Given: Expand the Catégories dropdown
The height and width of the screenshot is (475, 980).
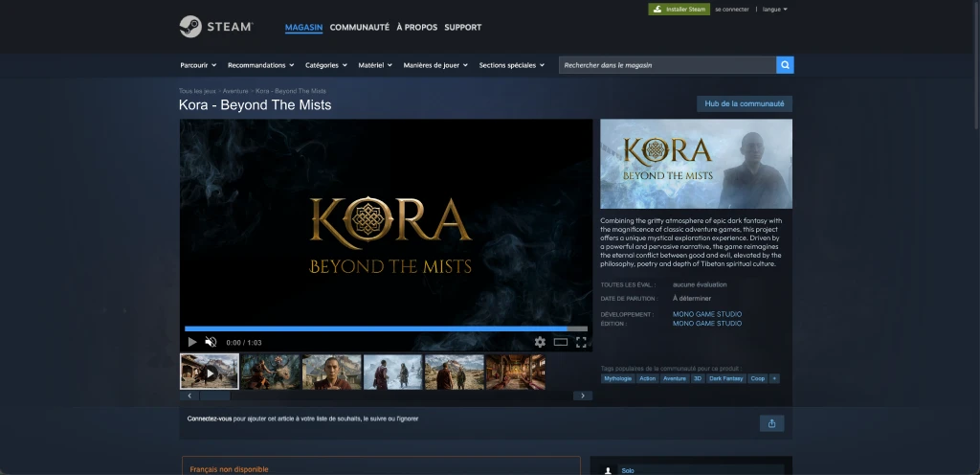Looking at the screenshot, I should click(x=326, y=65).
